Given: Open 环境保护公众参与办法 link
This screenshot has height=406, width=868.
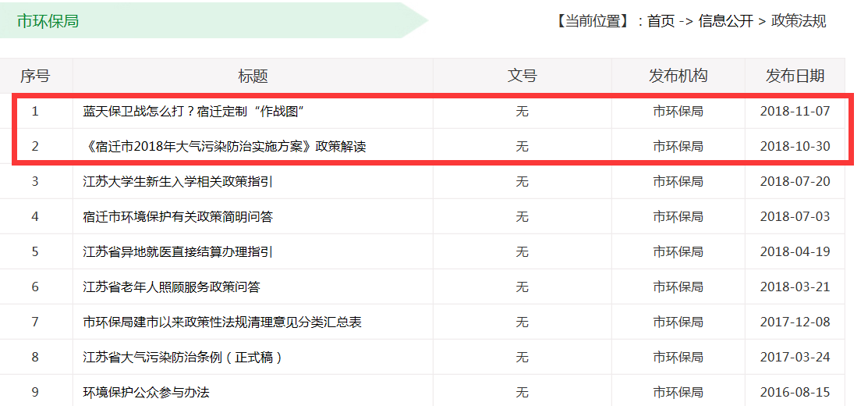Looking at the screenshot, I should [146, 392].
